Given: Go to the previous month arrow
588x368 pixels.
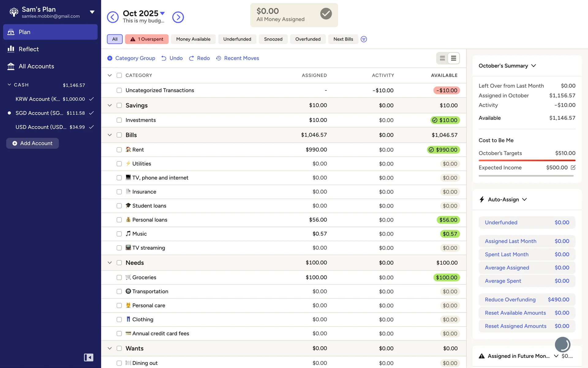Looking at the screenshot, I should (x=113, y=17).
